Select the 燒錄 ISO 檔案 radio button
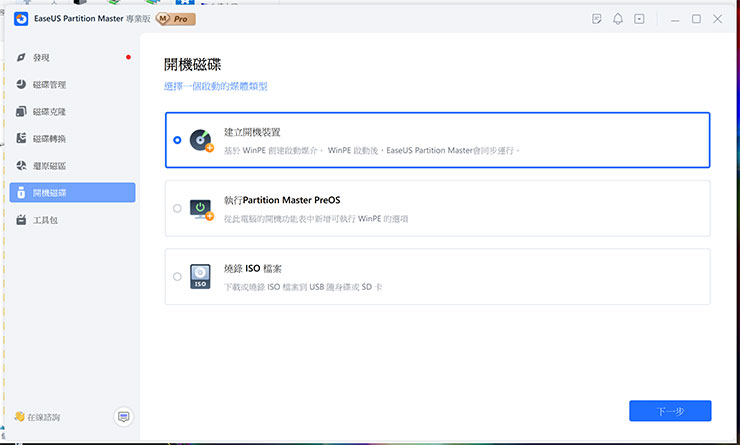 coord(177,277)
